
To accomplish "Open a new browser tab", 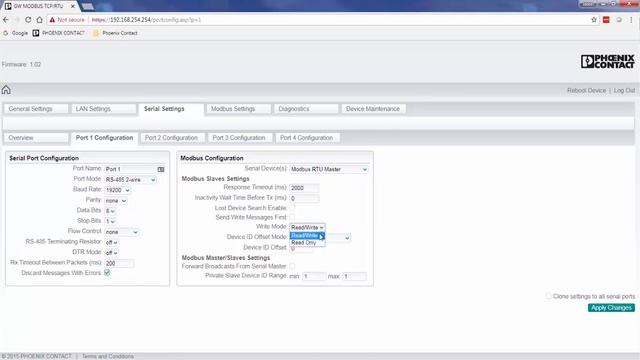I will pyautogui.click(x=87, y=6).
